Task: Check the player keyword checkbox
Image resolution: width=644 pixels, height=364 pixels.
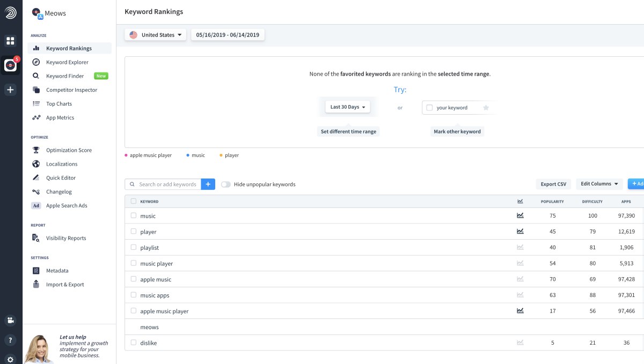Action: point(134,232)
